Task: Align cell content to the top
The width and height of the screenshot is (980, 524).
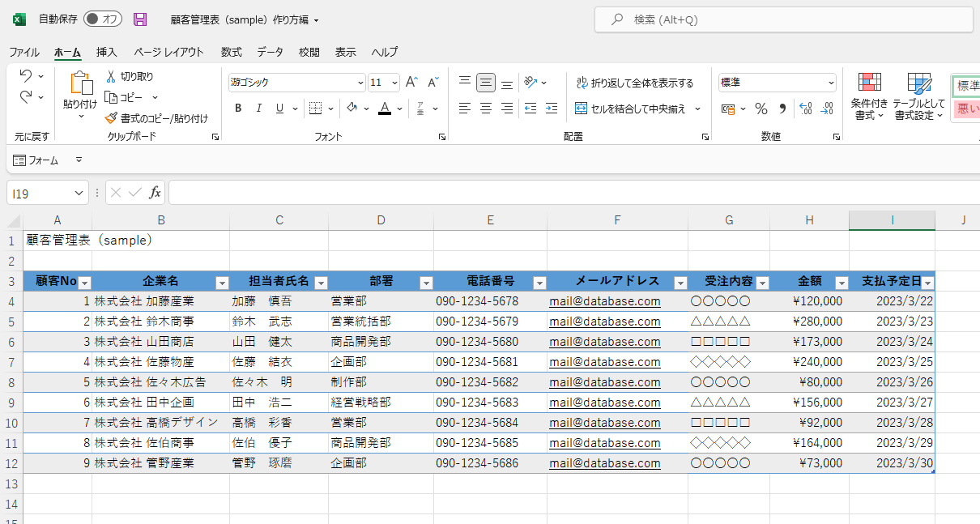Action: click(465, 82)
